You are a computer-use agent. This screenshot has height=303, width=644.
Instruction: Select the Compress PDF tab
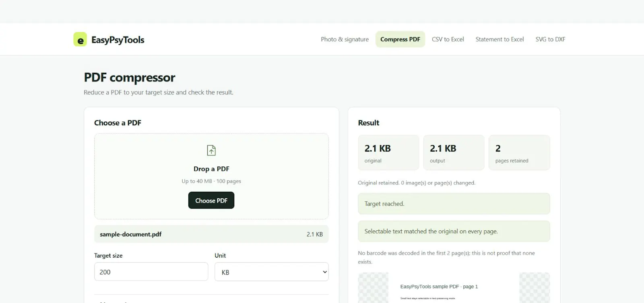[x=400, y=39]
